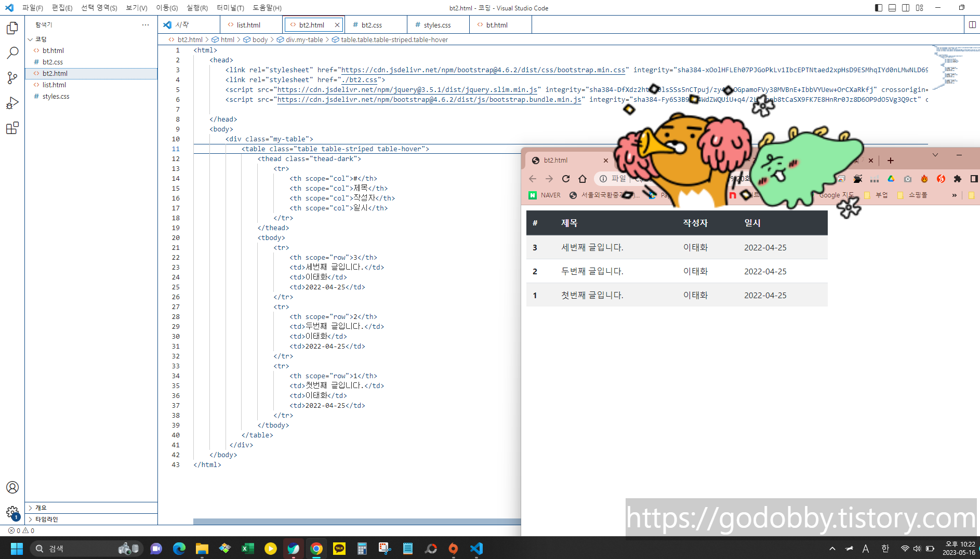Open the 부업 bookmark folder

click(876, 195)
